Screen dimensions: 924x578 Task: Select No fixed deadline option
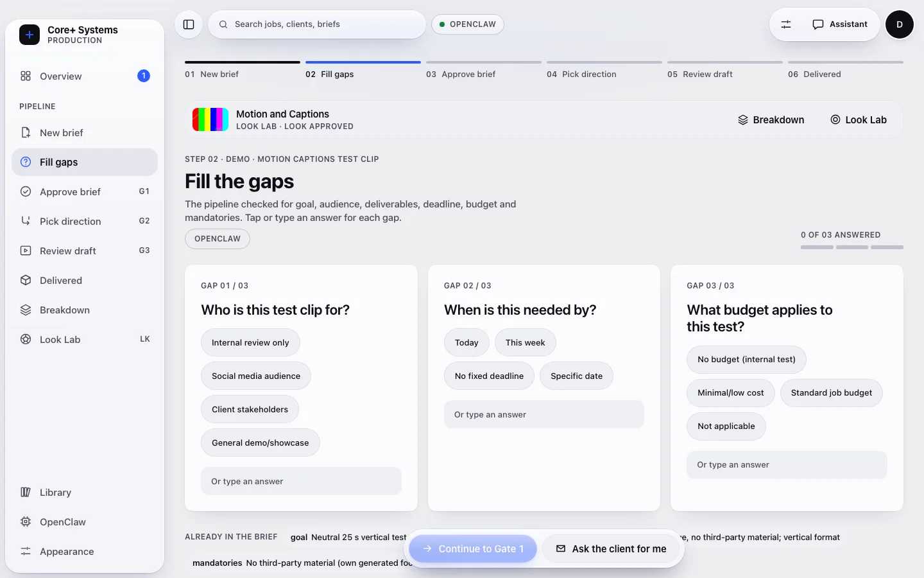[489, 376]
